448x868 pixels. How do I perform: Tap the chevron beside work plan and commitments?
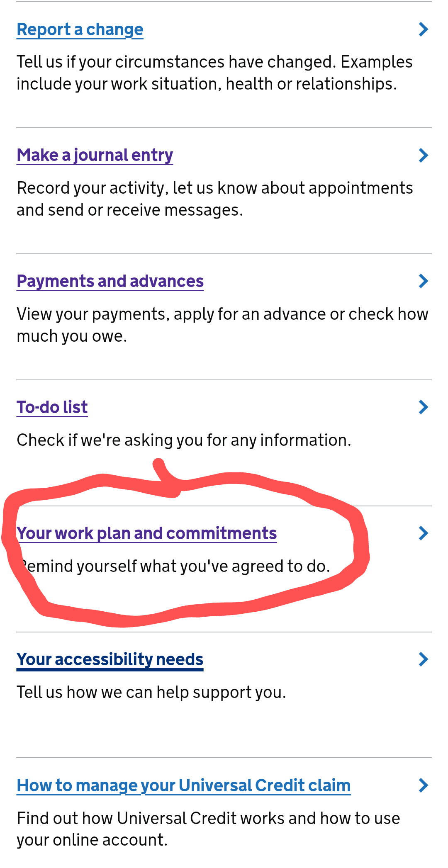point(424,533)
